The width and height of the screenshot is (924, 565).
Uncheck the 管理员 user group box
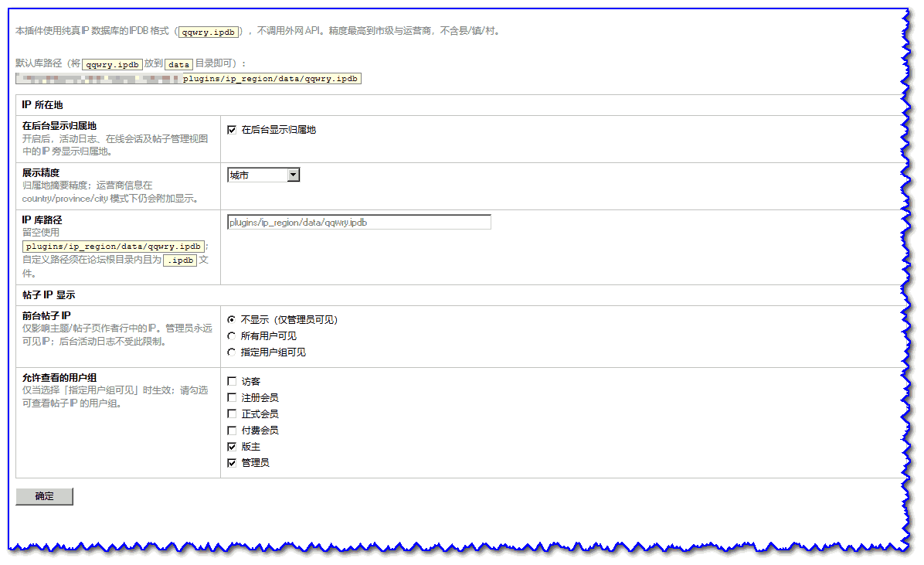pos(232,463)
